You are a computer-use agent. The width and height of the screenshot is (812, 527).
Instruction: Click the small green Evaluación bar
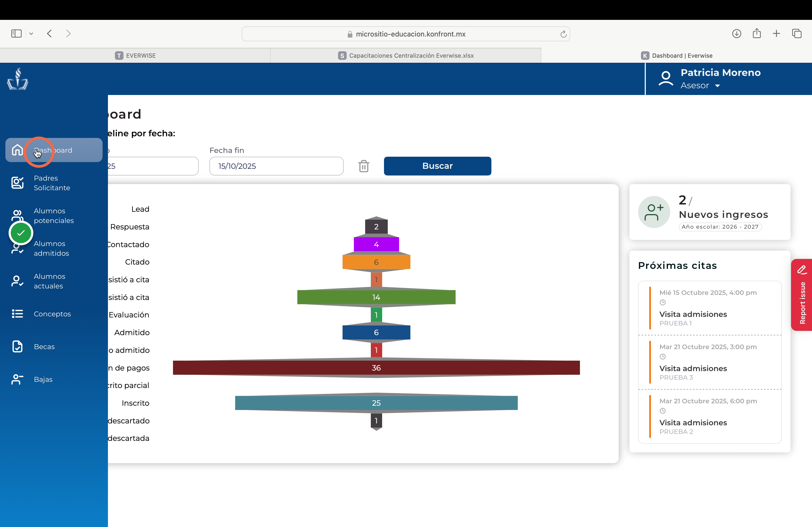coord(376,315)
